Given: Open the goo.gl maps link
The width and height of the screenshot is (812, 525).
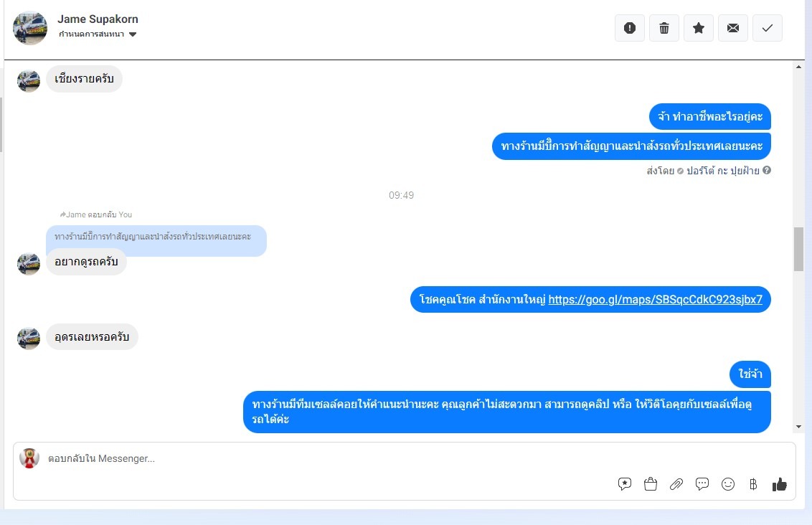Looking at the screenshot, I should pos(655,299).
